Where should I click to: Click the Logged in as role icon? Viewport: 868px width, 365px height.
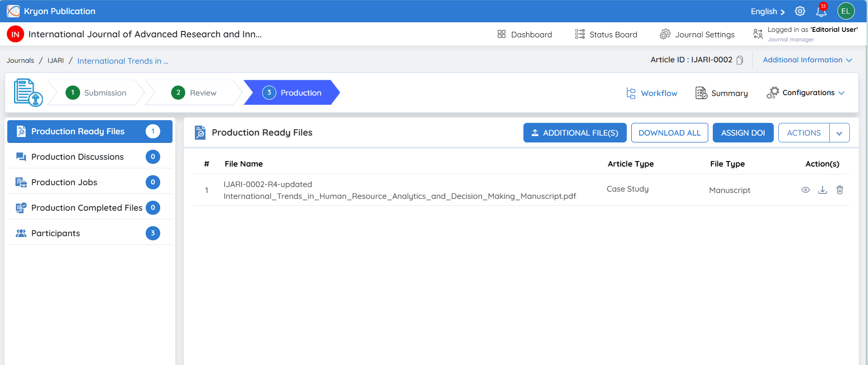click(x=758, y=34)
